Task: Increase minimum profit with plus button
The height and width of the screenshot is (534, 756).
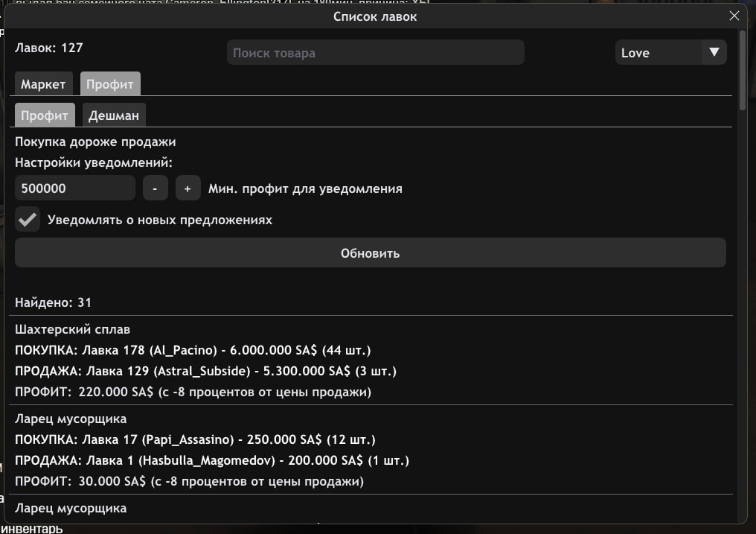Action: [188, 188]
